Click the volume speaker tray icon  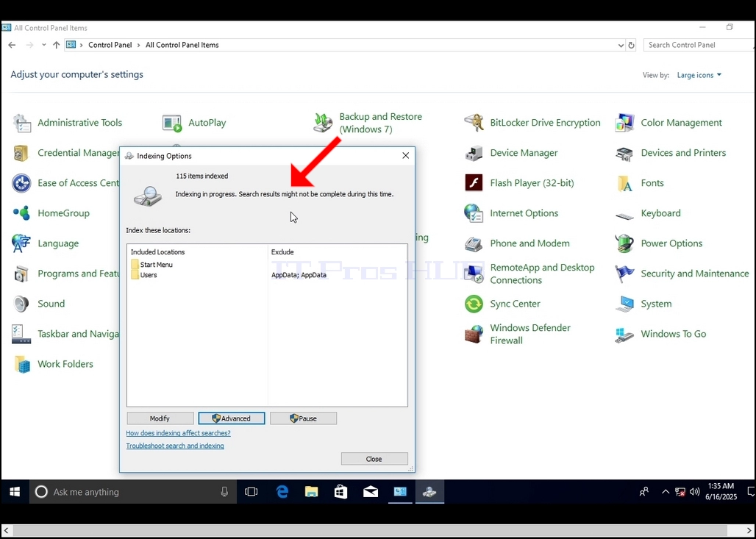pyautogui.click(x=694, y=492)
